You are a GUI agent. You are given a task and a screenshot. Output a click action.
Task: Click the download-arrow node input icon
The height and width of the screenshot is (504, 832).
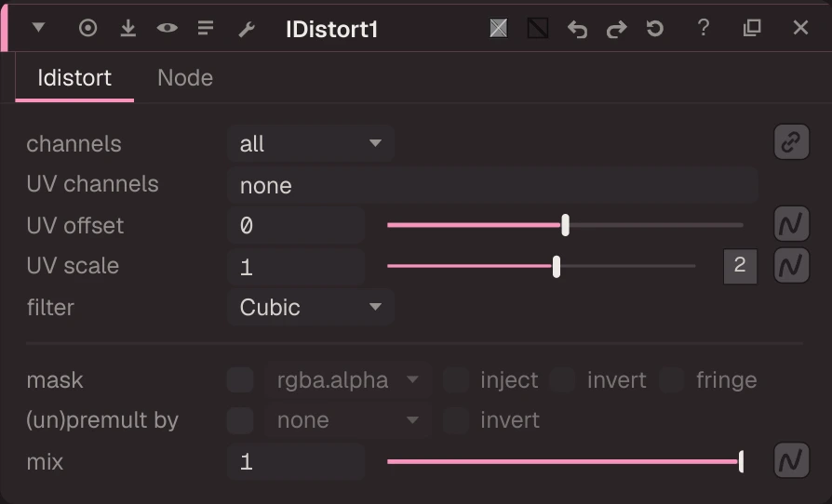(127, 28)
